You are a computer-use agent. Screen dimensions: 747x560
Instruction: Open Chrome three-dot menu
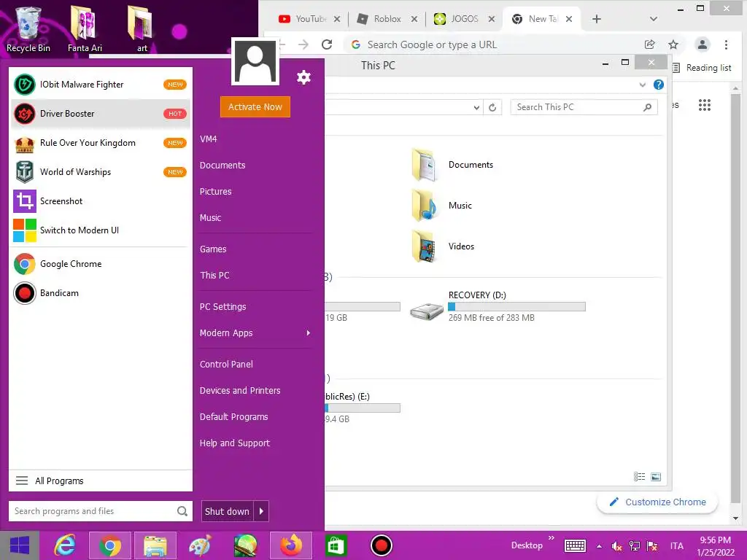pos(726,44)
